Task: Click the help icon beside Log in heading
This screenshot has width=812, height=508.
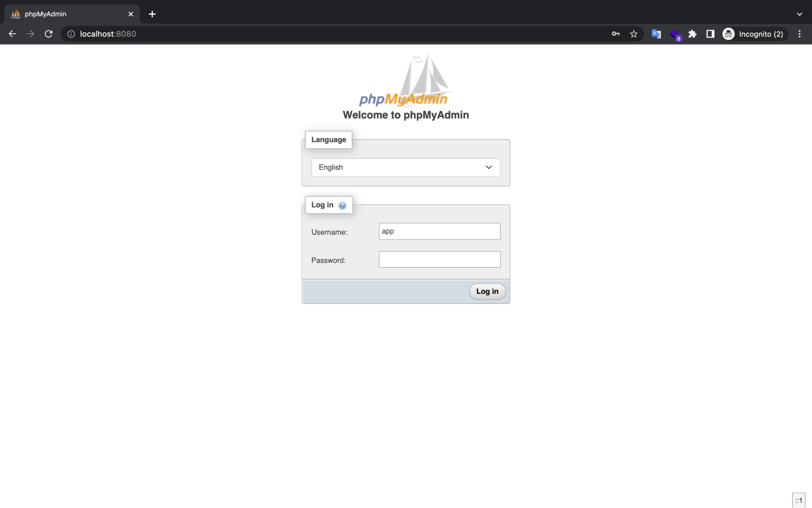Action: click(x=342, y=205)
